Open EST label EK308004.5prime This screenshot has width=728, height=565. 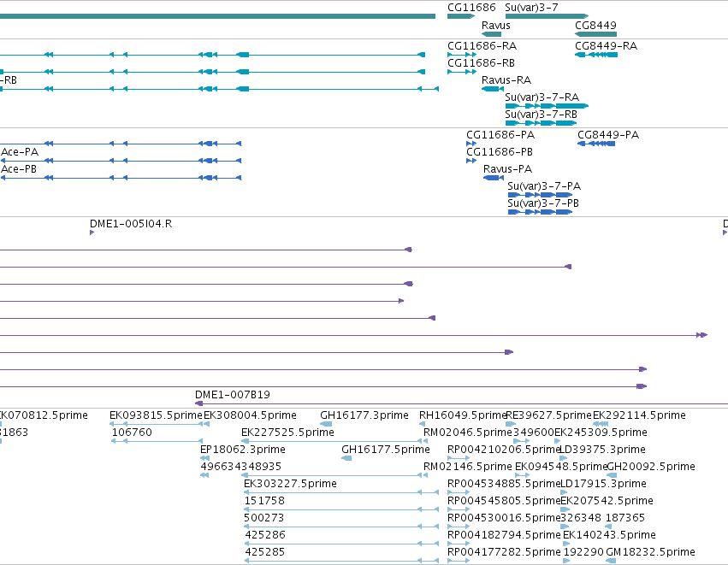tap(250, 415)
